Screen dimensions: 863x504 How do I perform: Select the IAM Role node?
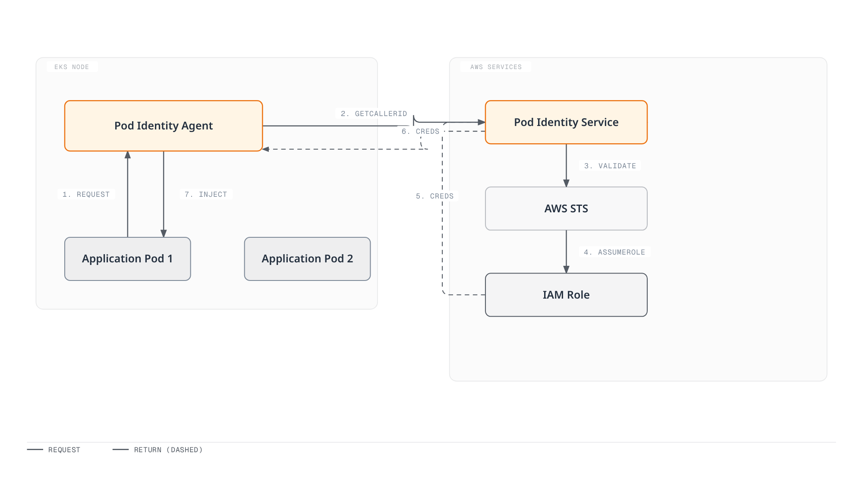566,295
